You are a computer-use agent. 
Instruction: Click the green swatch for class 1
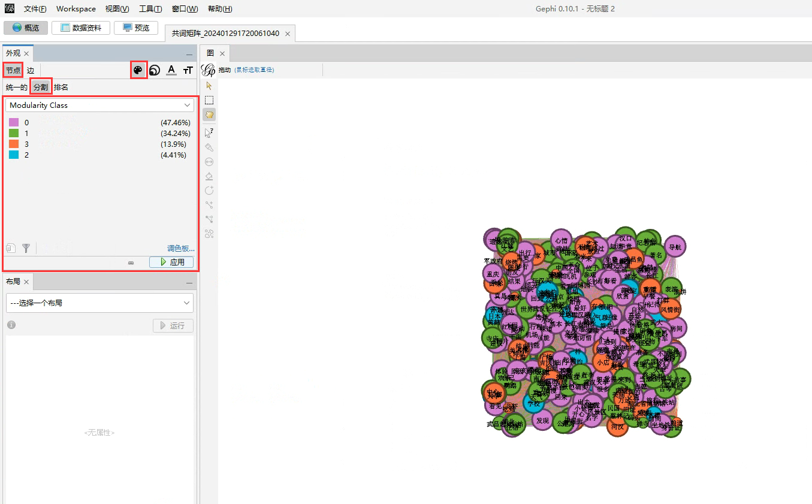pyautogui.click(x=14, y=133)
